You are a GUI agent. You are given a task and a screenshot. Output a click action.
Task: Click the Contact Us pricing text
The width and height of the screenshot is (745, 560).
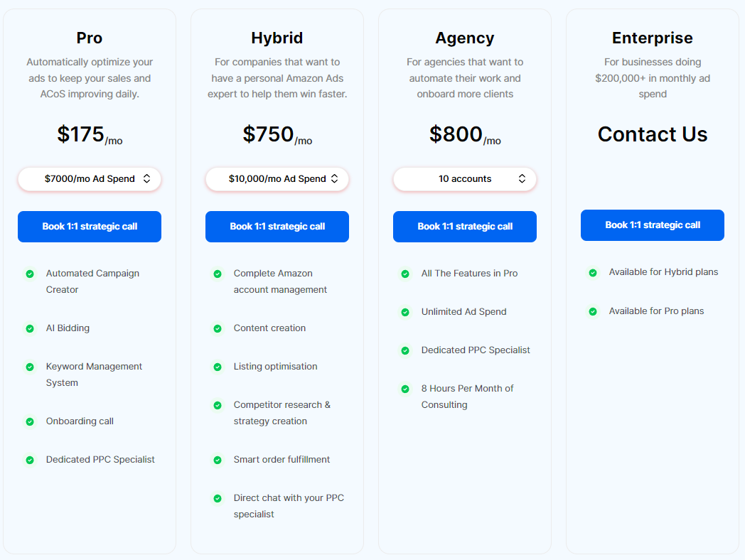(653, 134)
